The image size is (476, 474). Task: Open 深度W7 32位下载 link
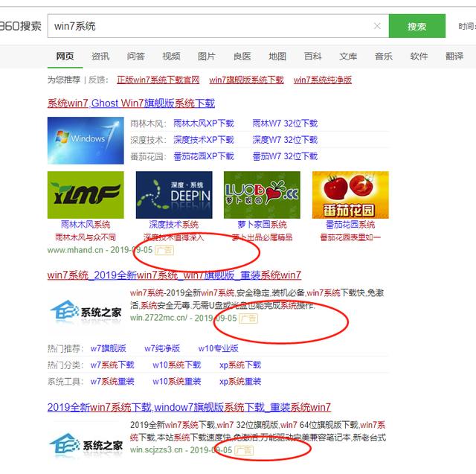click(x=285, y=140)
